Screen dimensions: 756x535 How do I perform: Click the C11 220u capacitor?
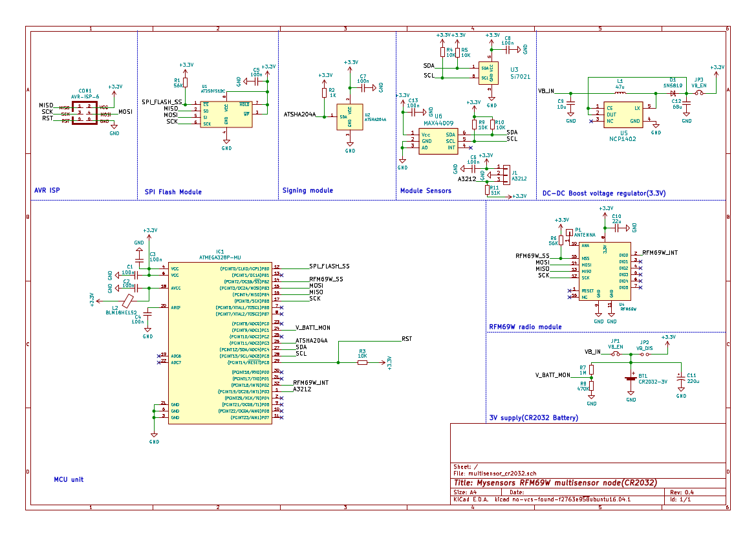pyautogui.click(x=680, y=378)
